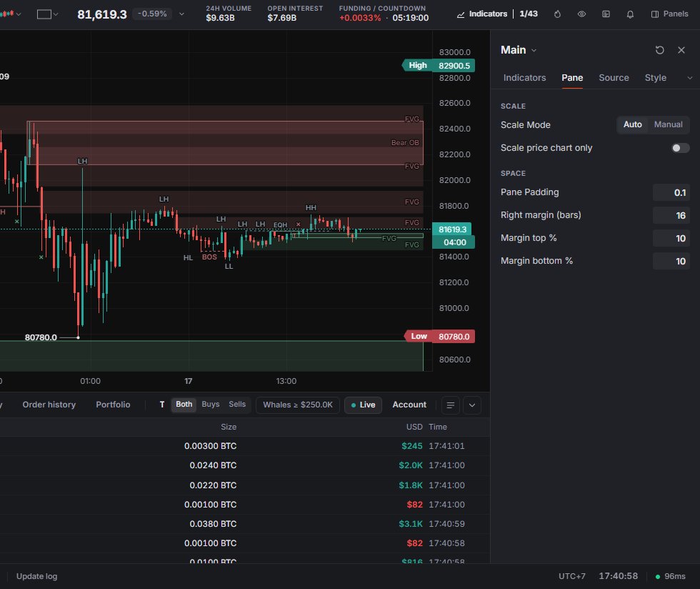Click the Margin top % field
Screen dimensions: 700x589
tap(671, 238)
